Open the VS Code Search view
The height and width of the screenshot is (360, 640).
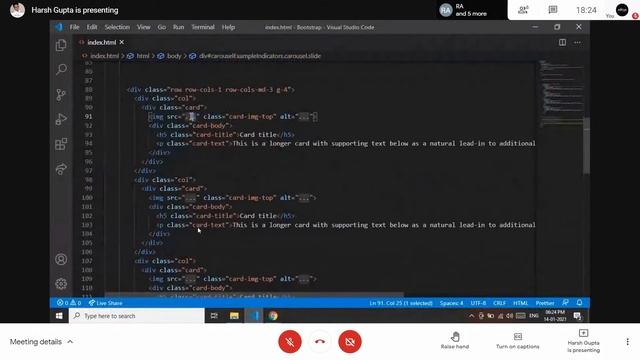point(61,69)
